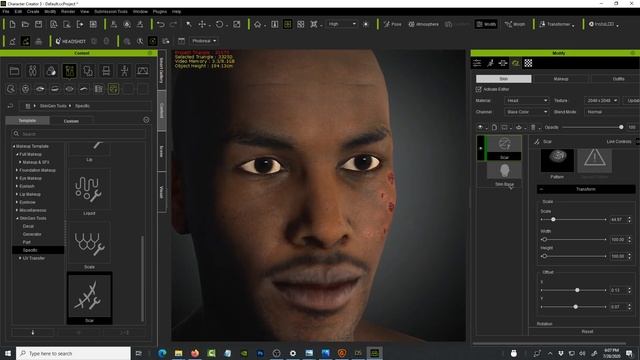Image resolution: width=640 pixels, height=360 pixels.
Task: Click the sun light toggle icon
Action: click(x=366, y=24)
